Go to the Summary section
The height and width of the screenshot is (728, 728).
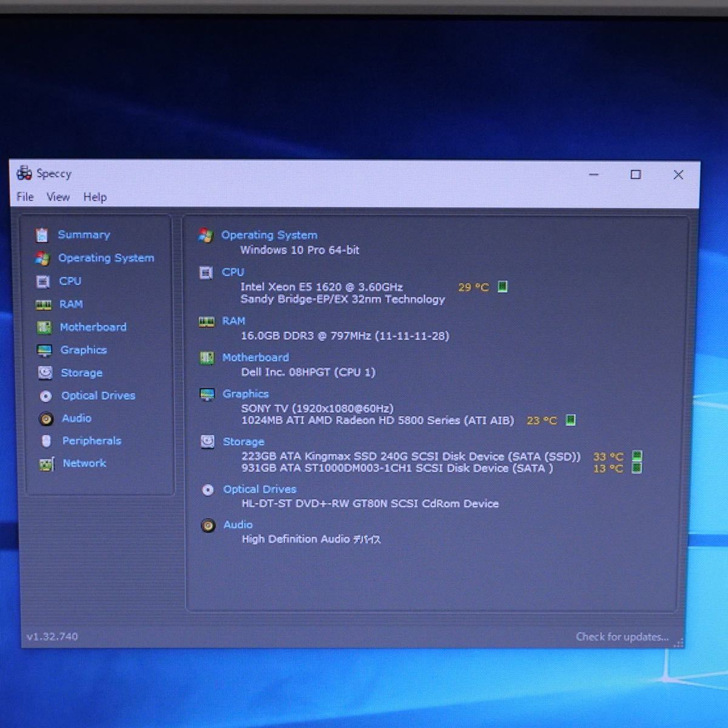point(84,235)
